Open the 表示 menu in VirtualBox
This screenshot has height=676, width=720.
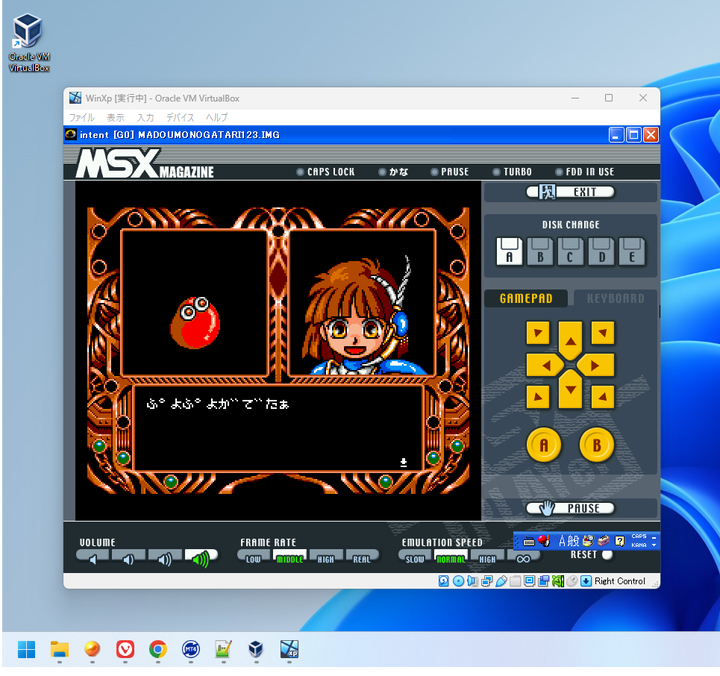(116, 118)
